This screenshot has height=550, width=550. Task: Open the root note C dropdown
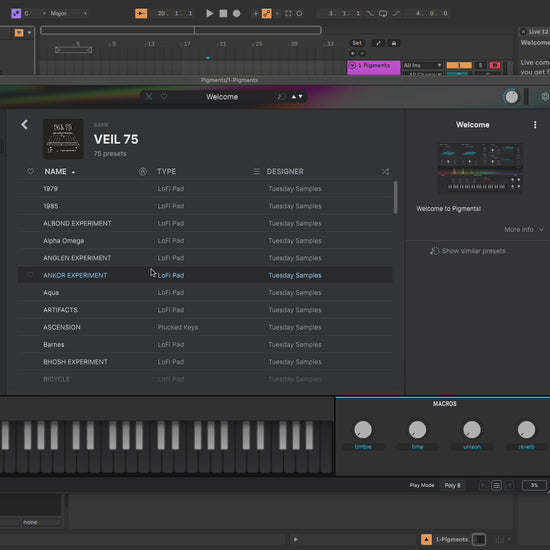pos(35,13)
